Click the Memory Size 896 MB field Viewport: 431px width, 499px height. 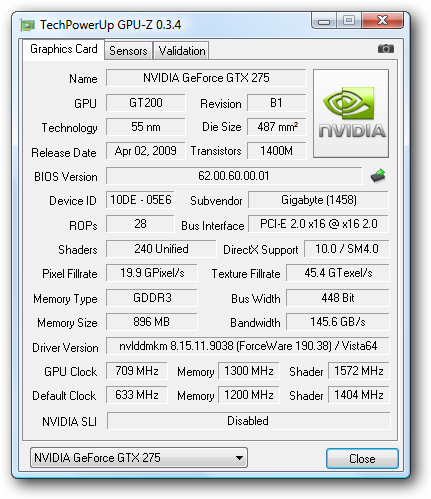point(152,322)
